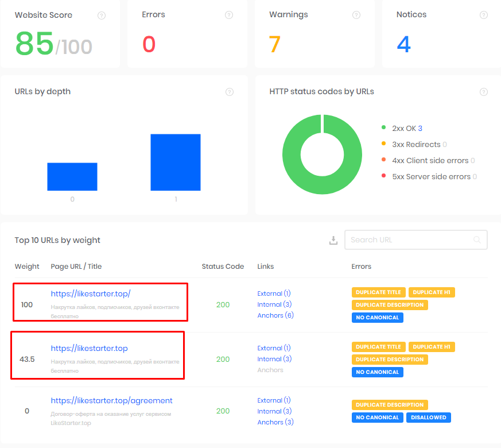Click Duplicate Title badge in first row

(378, 292)
